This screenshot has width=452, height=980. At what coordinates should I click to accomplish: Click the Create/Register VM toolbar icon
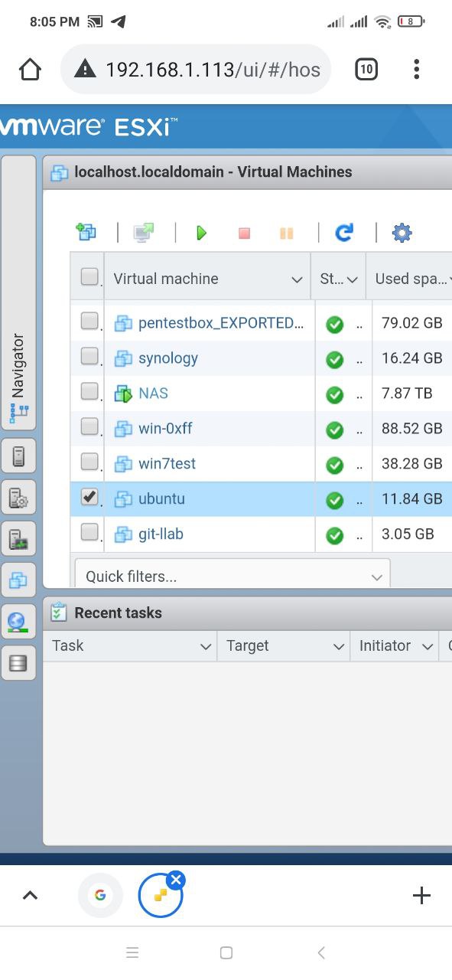86,232
